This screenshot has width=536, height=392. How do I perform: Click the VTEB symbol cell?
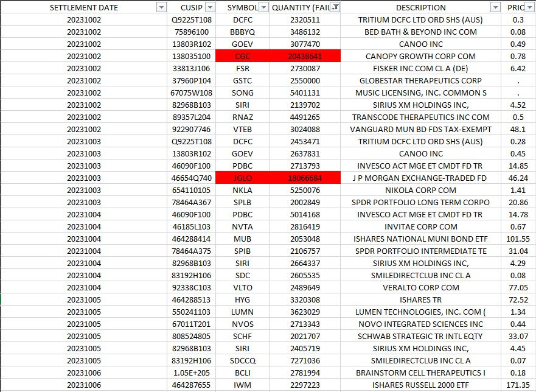click(242, 129)
